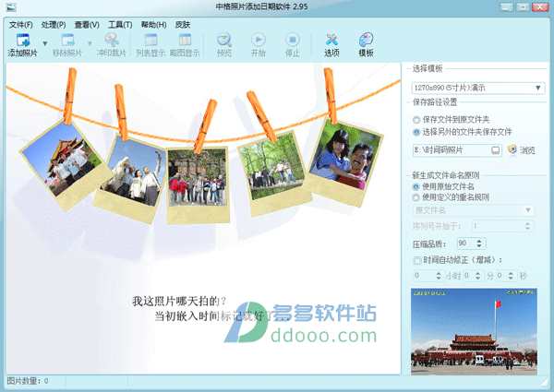Click the 添加照片 (add photos) toolbar icon

(23, 41)
